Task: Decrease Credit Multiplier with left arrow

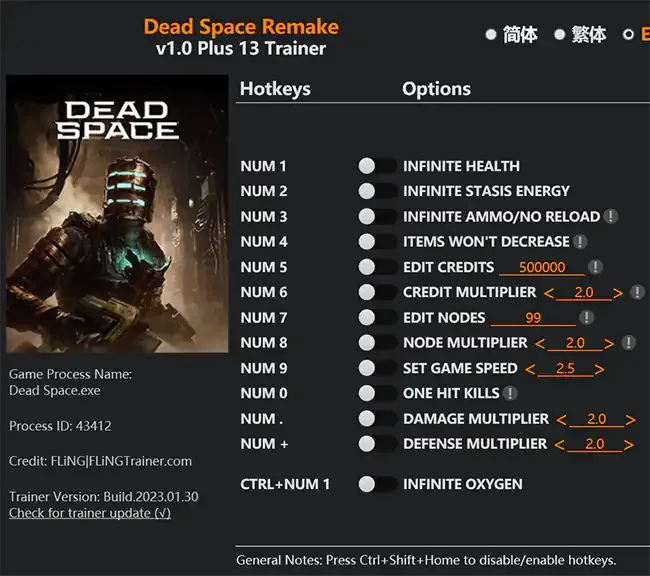Action: [548, 293]
